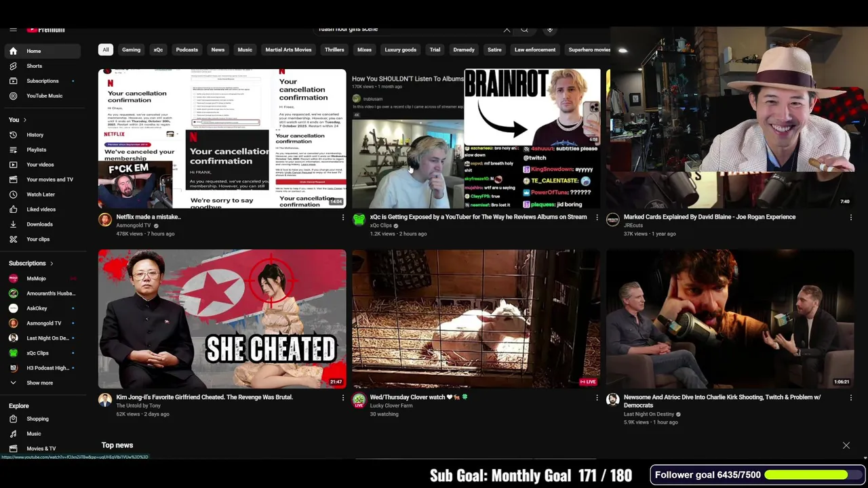Open 'xQc is Getting Exposed' title link
868x488 pixels.
pyautogui.click(x=478, y=217)
